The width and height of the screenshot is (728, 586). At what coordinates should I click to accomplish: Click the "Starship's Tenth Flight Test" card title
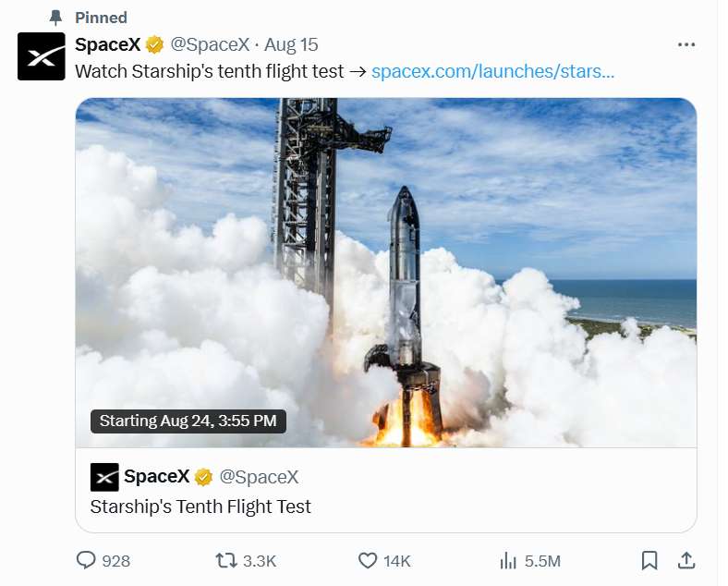point(200,507)
